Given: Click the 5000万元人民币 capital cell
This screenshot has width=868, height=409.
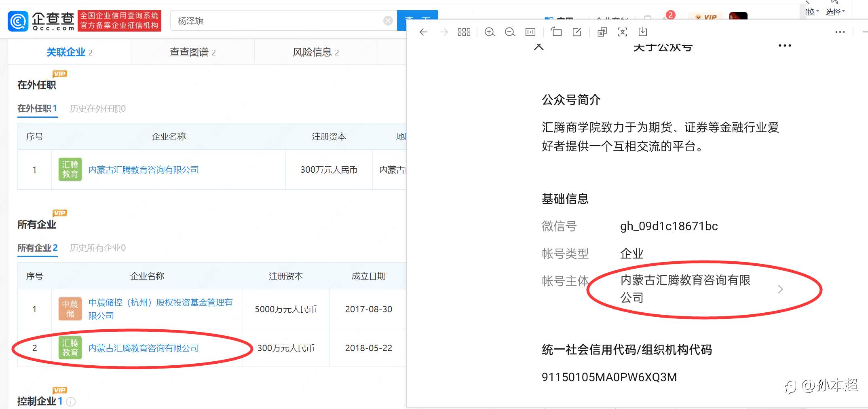Looking at the screenshot, I should [x=285, y=309].
